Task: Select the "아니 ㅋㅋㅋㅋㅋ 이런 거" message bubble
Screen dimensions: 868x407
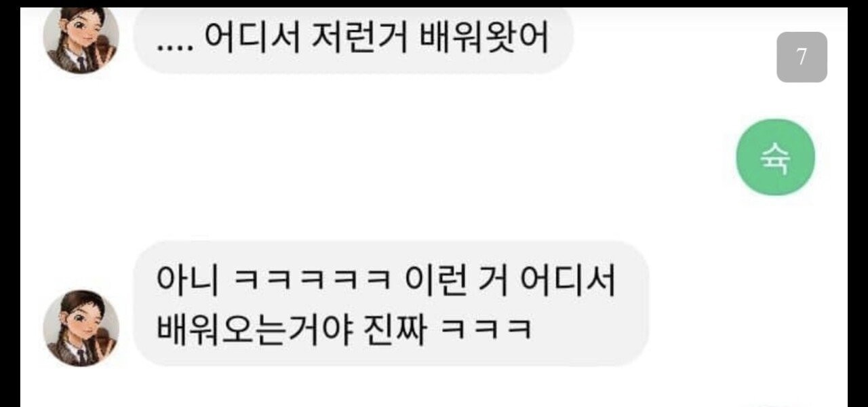Action: [x=391, y=303]
